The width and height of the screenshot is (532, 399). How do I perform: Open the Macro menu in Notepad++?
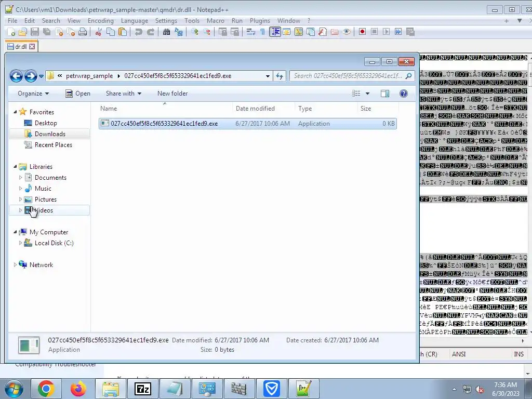point(216,21)
